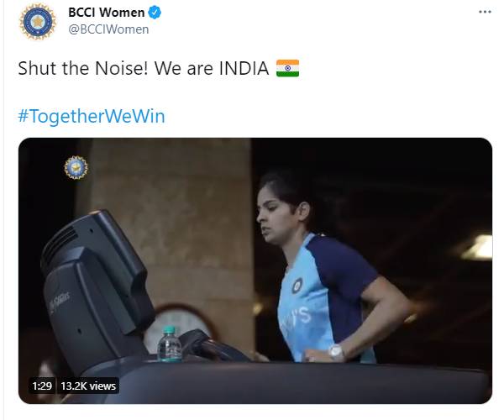Viewport: 504px width, 420px height.
Task: Click the BCCI logo watermark in video
Action: [x=76, y=167]
